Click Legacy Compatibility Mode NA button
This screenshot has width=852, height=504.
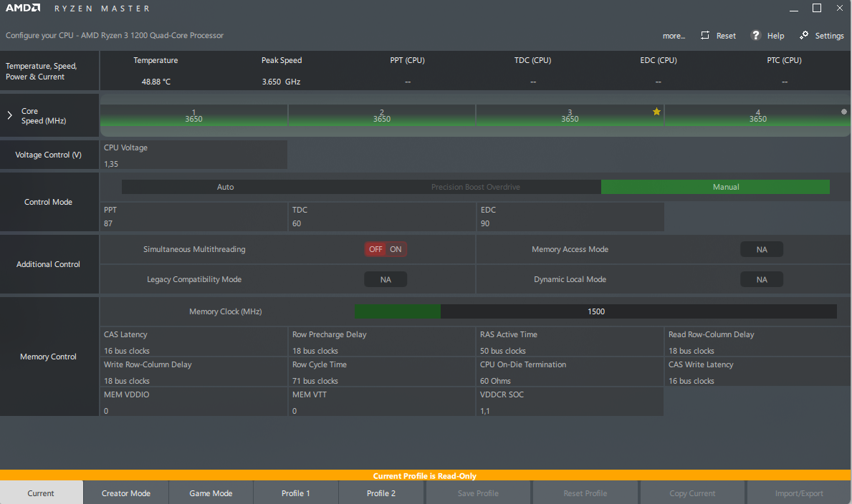point(386,279)
